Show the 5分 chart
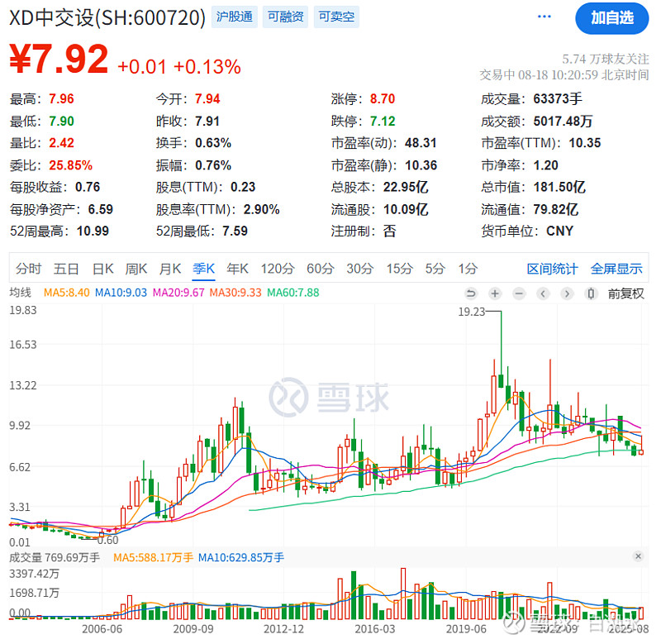661x644 pixels. pyautogui.click(x=435, y=269)
